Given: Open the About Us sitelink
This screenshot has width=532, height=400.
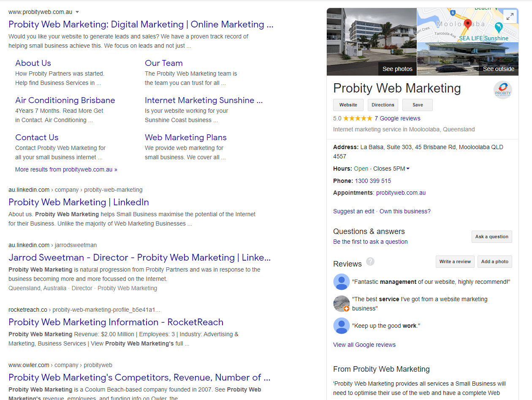Looking at the screenshot, I should tap(33, 63).
